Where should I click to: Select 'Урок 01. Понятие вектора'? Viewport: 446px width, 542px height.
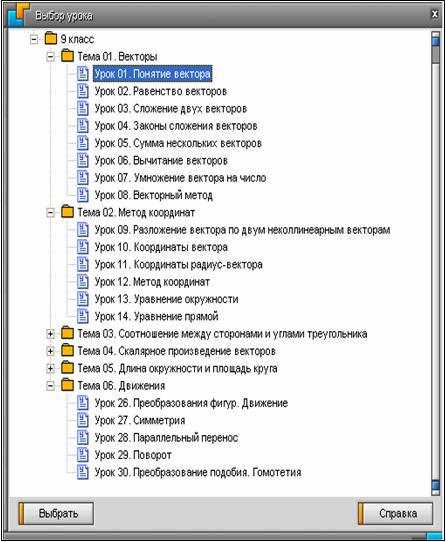pos(152,74)
